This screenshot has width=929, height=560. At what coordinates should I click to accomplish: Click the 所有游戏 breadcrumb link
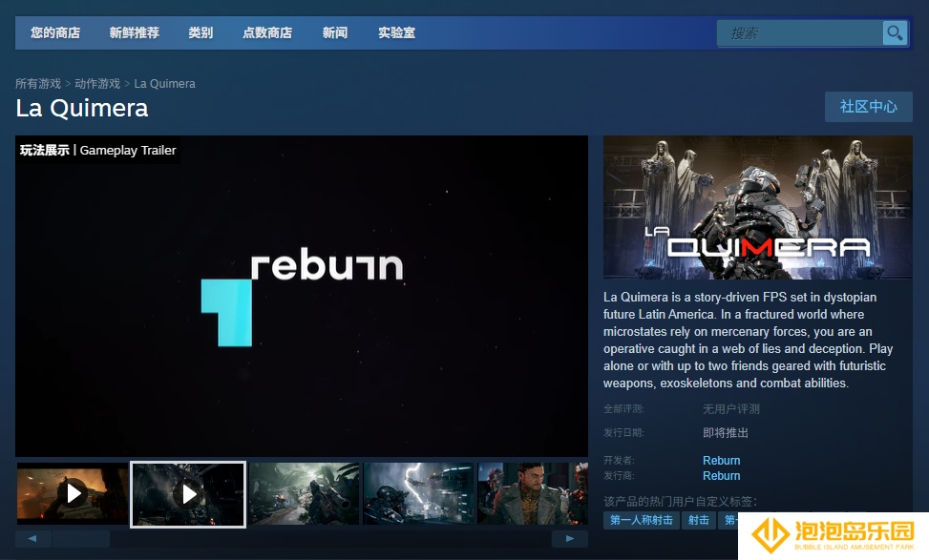pos(38,83)
